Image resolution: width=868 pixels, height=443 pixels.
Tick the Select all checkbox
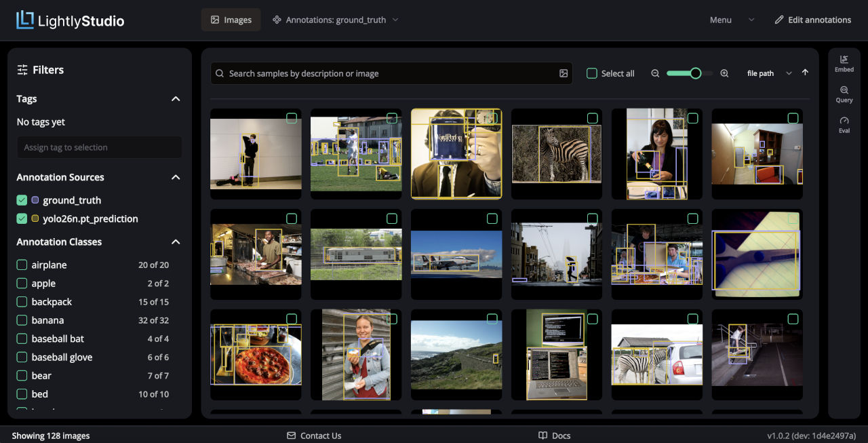click(592, 73)
